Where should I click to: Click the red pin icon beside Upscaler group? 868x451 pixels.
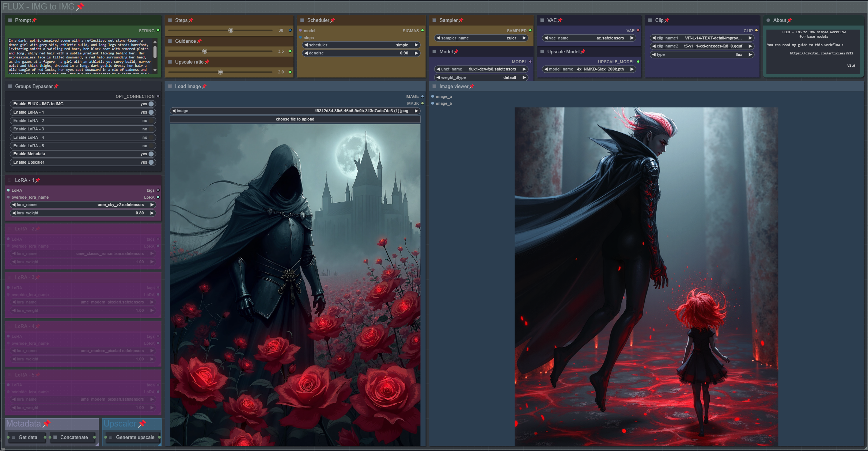[x=142, y=424]
